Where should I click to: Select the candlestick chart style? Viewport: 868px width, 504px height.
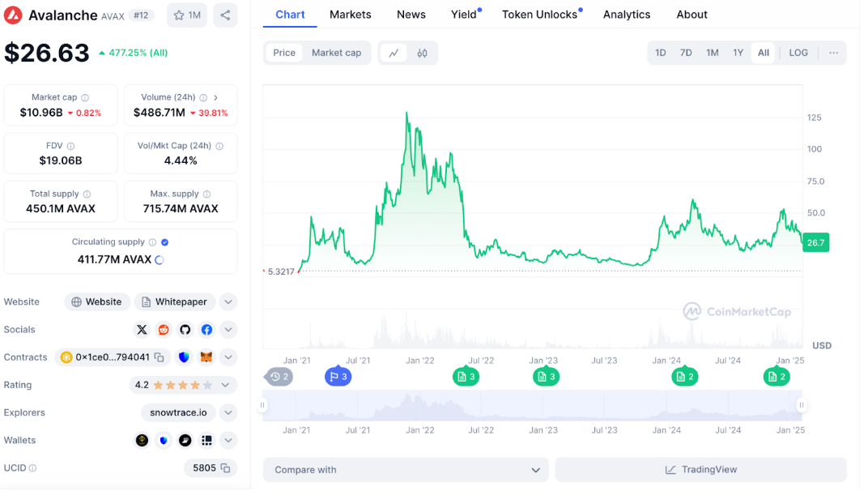[422, 53]
